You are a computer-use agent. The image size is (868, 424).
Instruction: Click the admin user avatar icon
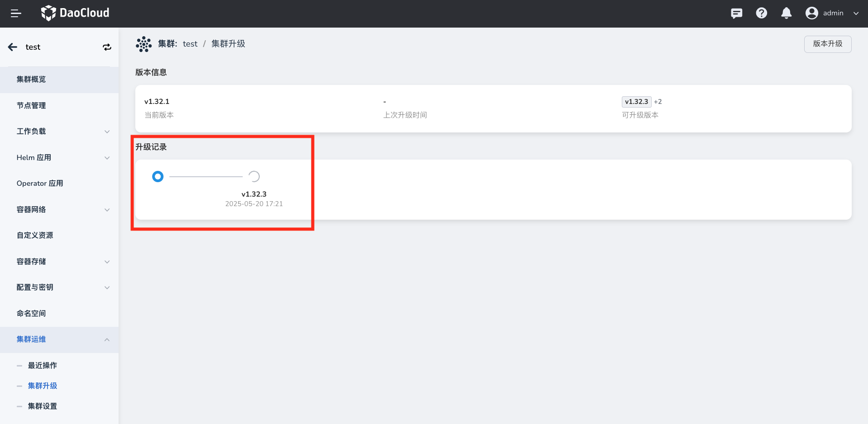pos(811,13)
